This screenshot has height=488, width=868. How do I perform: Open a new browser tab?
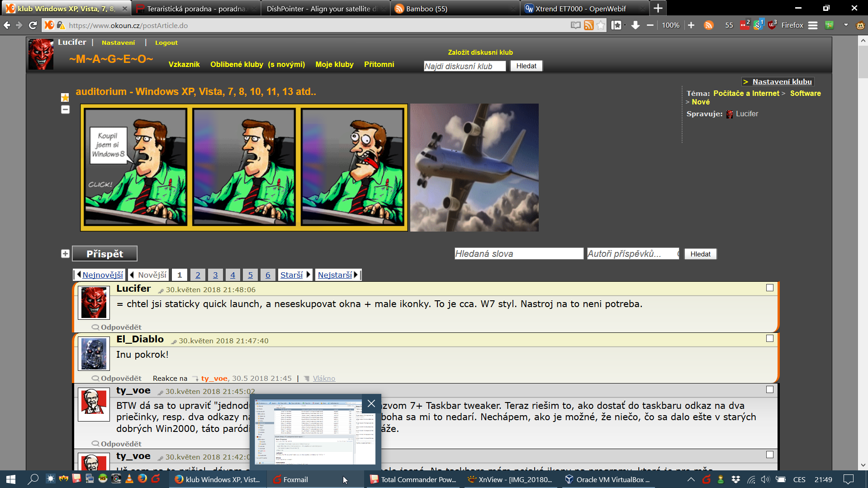[658, 8]
